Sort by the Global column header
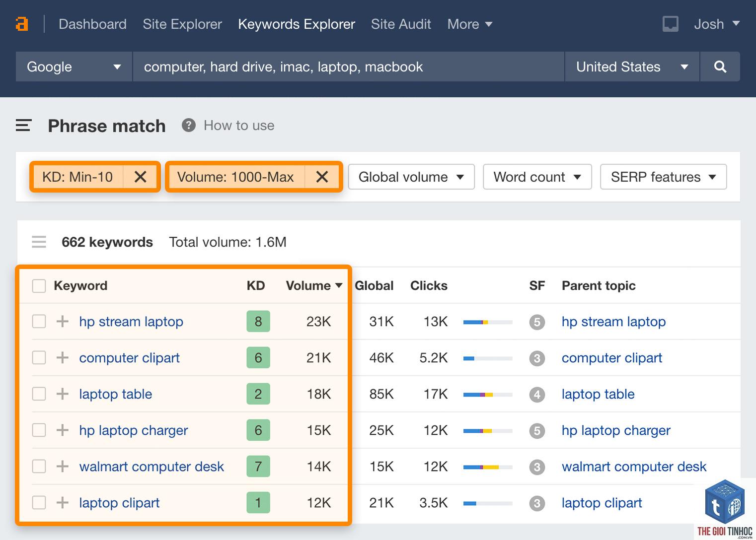Screen dimensions: 756x540 (374, 285)
